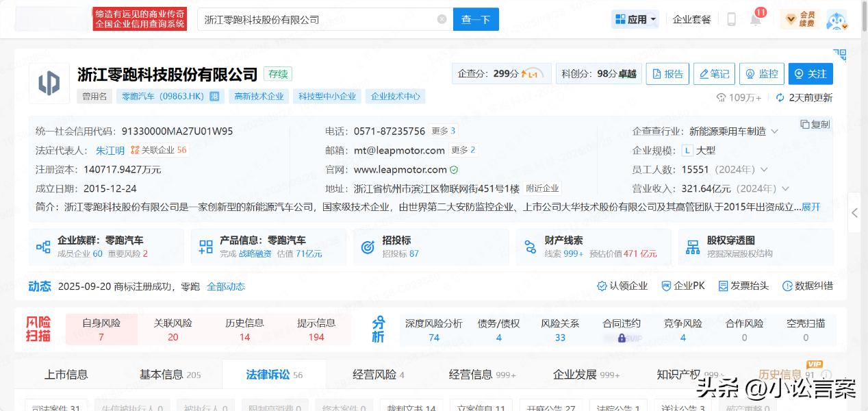Viewport: 868px width, 411px height.
Task: Open 自身风险 7 risk item
Action: tap(101, 329)
